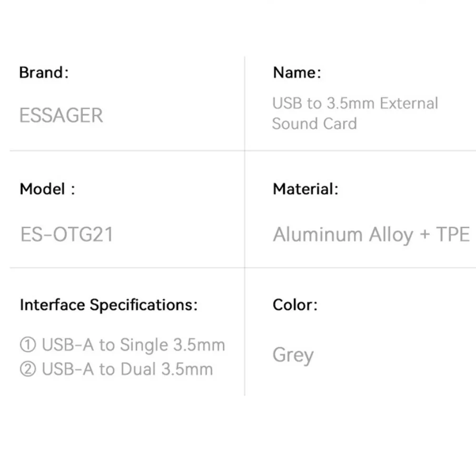Click the "Sound Card" text line
The height and width of the screenshot is (476, 476).
pos(314,124)
